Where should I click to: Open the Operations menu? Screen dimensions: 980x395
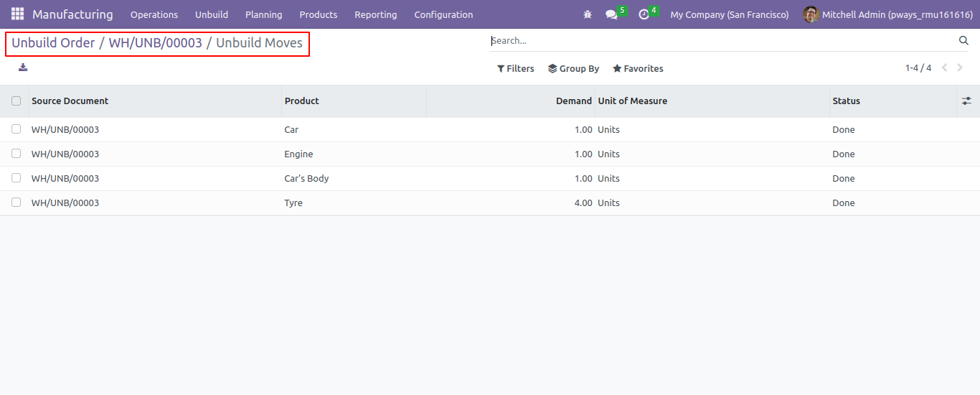click(x=154, y=14)
